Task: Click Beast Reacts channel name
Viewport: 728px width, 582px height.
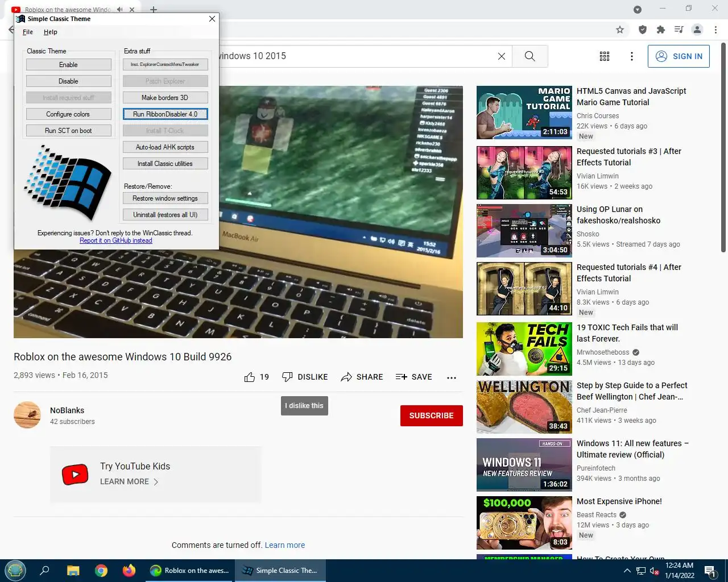Action: pyautogui.click(x=597, y=515)
